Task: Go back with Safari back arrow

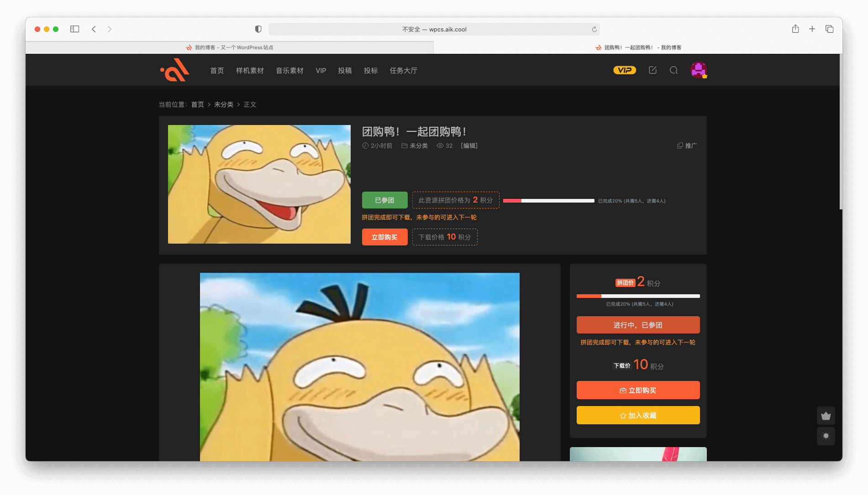Action: 94,29
